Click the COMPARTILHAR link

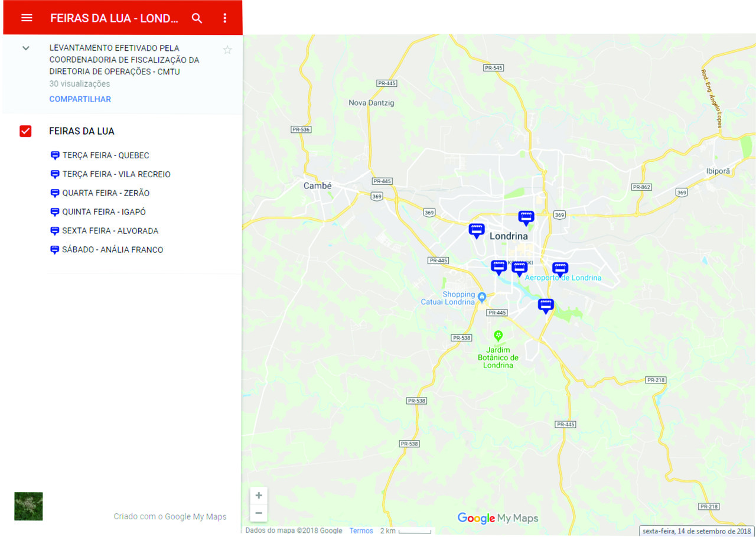[x=80, y=99]
